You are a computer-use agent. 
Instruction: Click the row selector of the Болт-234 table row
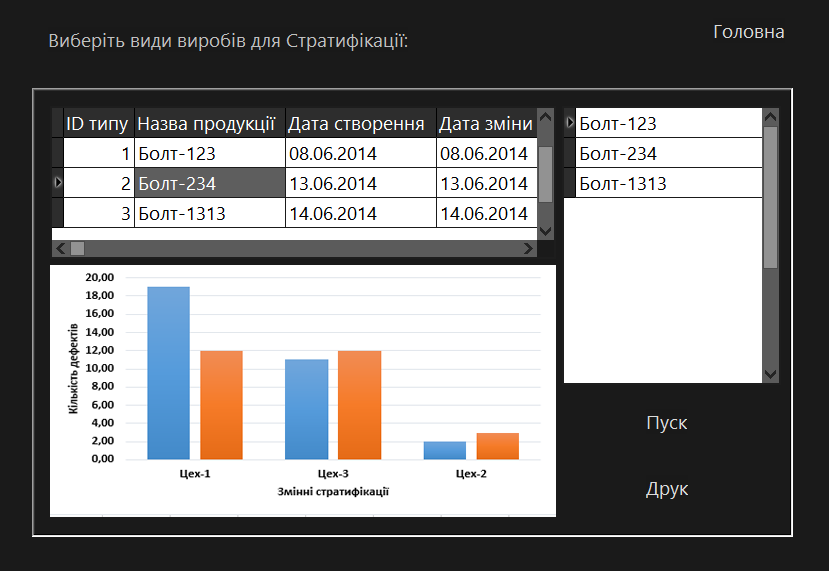[x=58, y=183]
